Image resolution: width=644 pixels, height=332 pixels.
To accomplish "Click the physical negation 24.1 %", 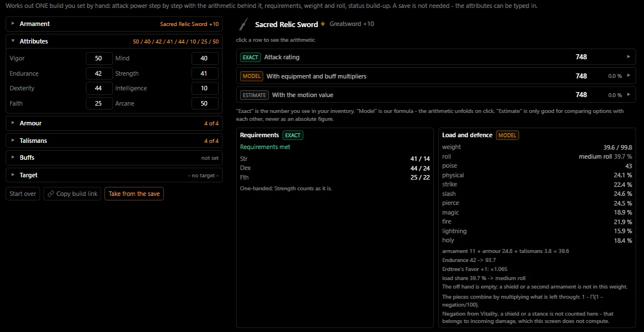I will (x=623, y=175).
